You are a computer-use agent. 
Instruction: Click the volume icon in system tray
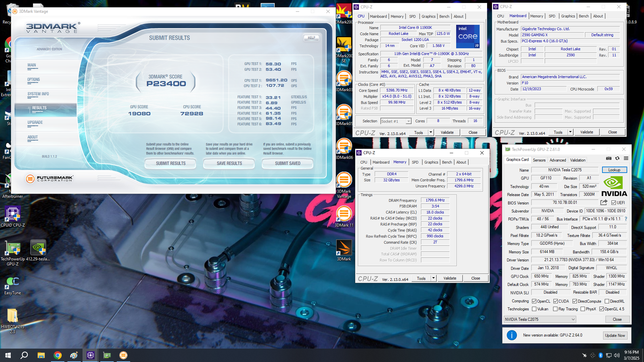click(x=616, y=355)
